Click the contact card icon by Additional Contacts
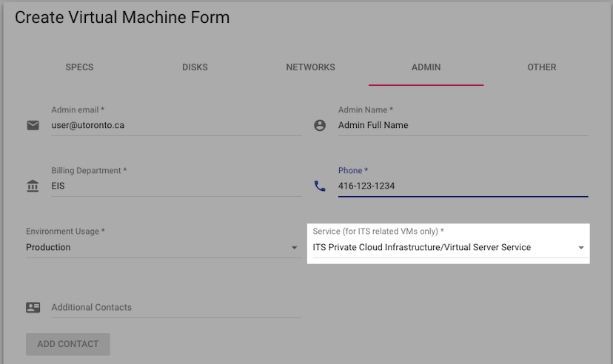Screen dimensions: 613x364 33,307
